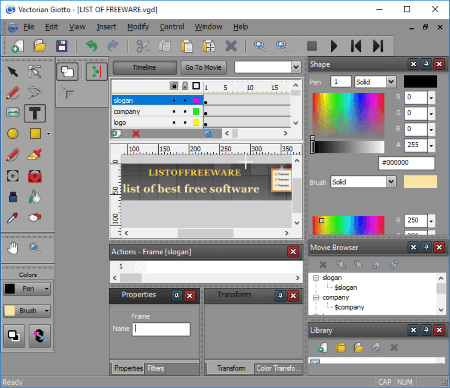This screenshot has height=388, width=450.
Task: Create new symbol in Library panel
Action: click(x=322, y=348)
